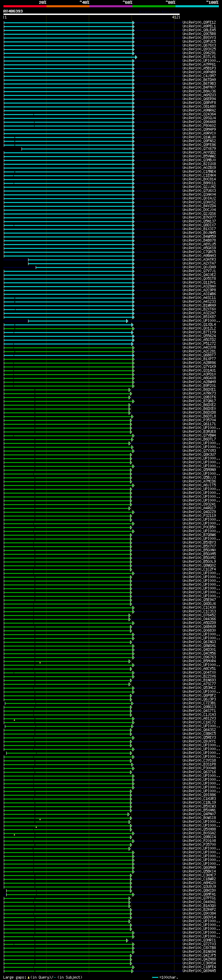Open hit UniRef100_A7PP61
Image resolution: width=222 pixels, height=980 pixels.
coord(199,65)
